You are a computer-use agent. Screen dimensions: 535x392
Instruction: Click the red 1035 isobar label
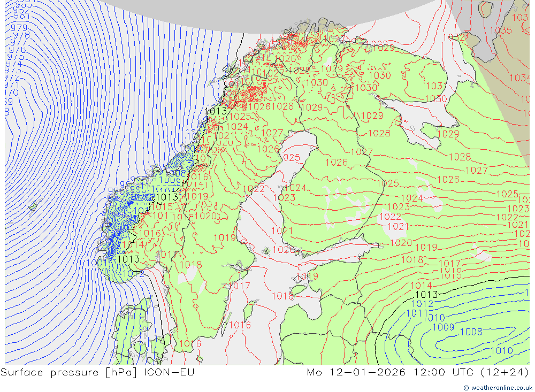[x=501, y=30]
